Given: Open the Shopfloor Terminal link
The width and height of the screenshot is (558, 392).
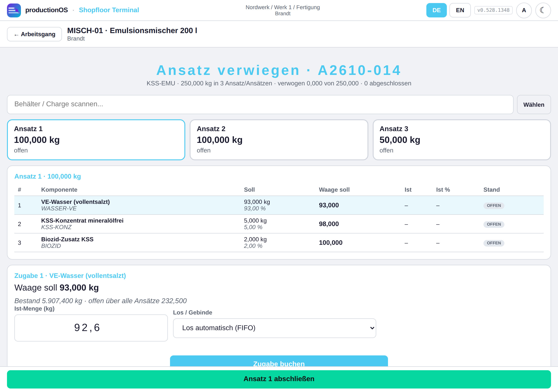Looking at the screenshot, I should (109, 10).
